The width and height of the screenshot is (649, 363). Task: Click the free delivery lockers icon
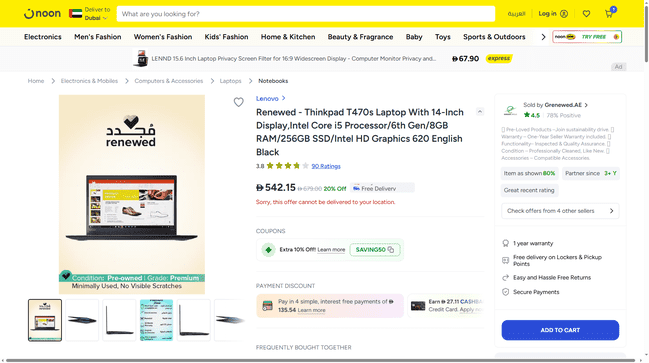(505, 260)
